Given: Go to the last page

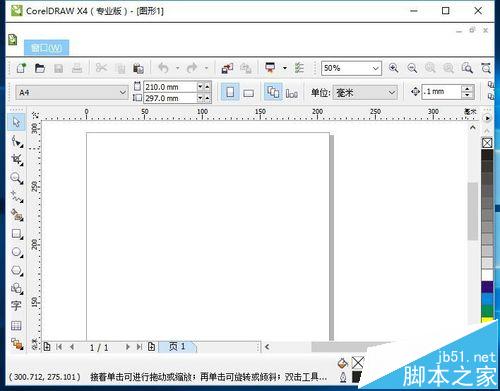Looking at the screenshot, I should tap(139, 347).
